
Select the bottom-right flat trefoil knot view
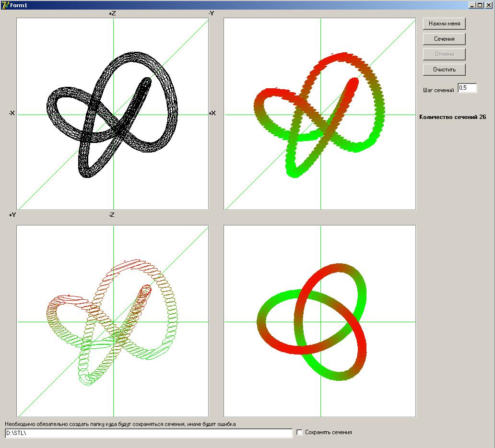tap(320, 321)
